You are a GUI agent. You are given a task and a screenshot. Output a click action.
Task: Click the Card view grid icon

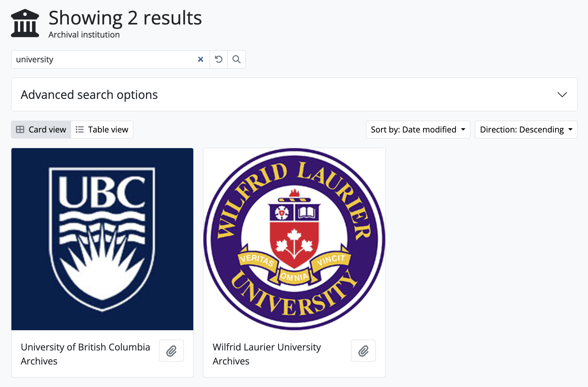pyautogui.click(x=20, y=130)
